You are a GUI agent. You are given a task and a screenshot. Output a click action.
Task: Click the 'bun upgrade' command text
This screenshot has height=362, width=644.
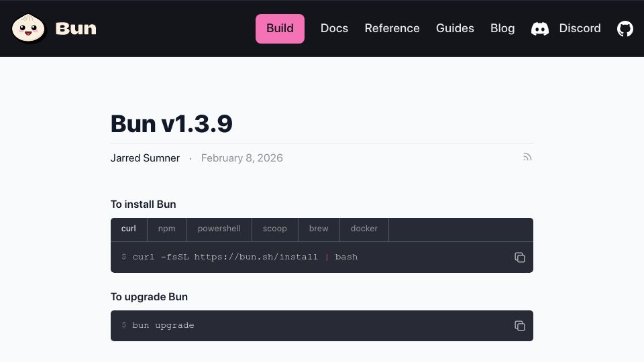pos(163,326)
